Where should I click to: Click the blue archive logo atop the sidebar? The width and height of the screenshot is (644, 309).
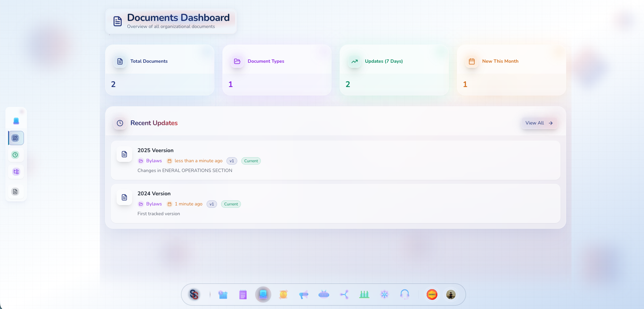pos(16,120)
